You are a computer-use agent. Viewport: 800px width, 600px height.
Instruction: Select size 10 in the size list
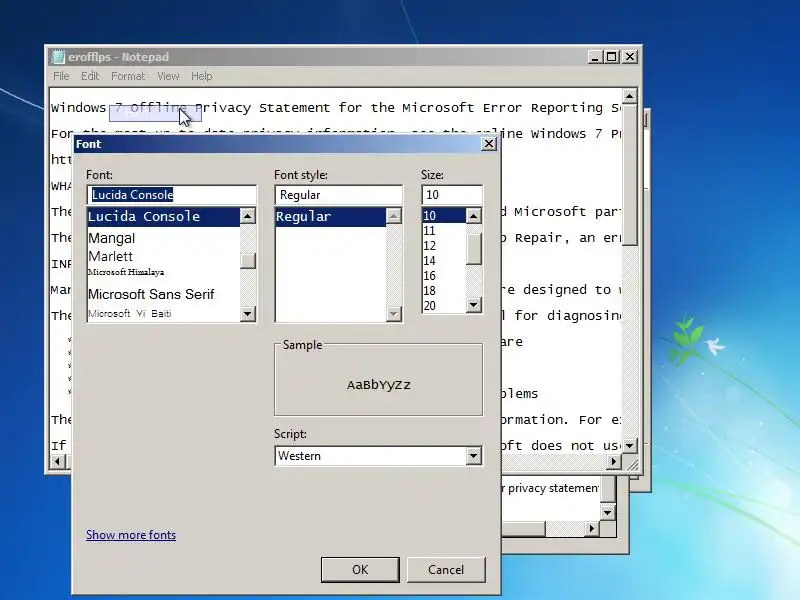pyautogui.click(x=444, y=216)
